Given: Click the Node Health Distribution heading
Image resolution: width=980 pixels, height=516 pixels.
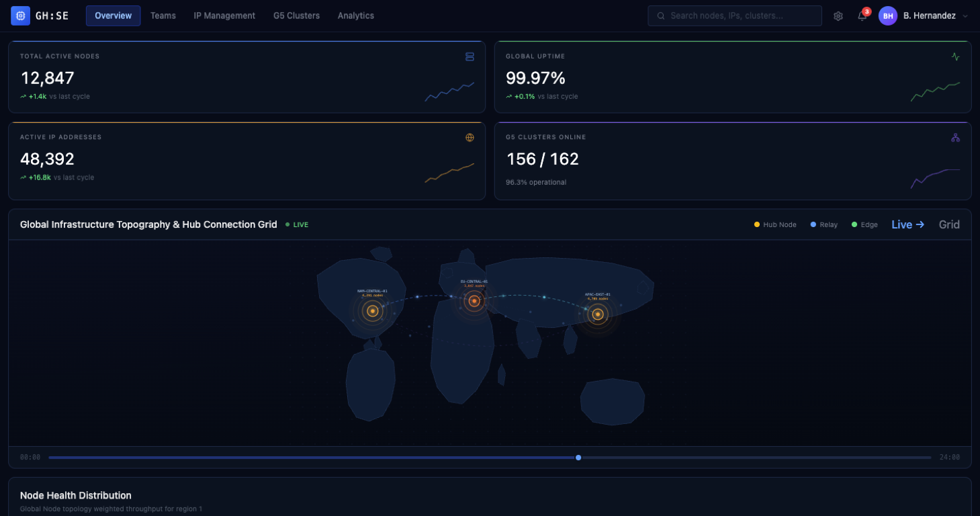Looking at the screenshot, I should (x=76, y=496).
